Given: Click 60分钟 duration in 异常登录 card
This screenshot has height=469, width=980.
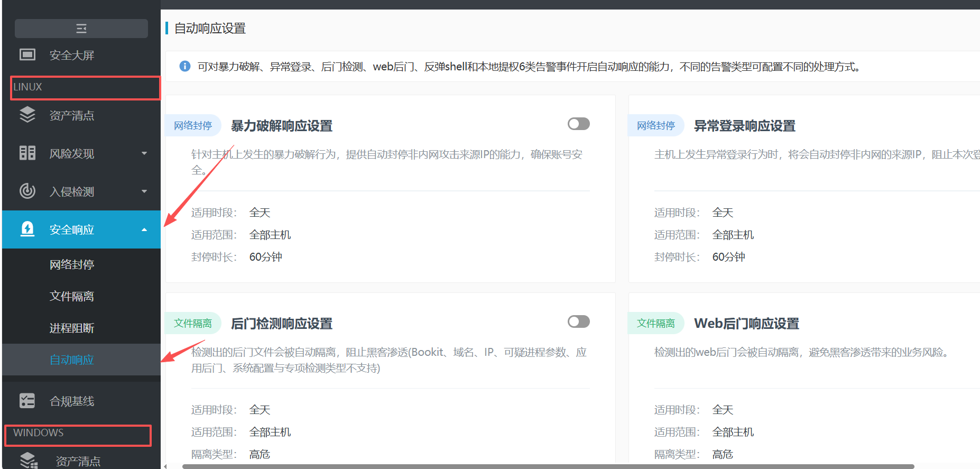Looking at the screenshot, I should coord(729,257).
